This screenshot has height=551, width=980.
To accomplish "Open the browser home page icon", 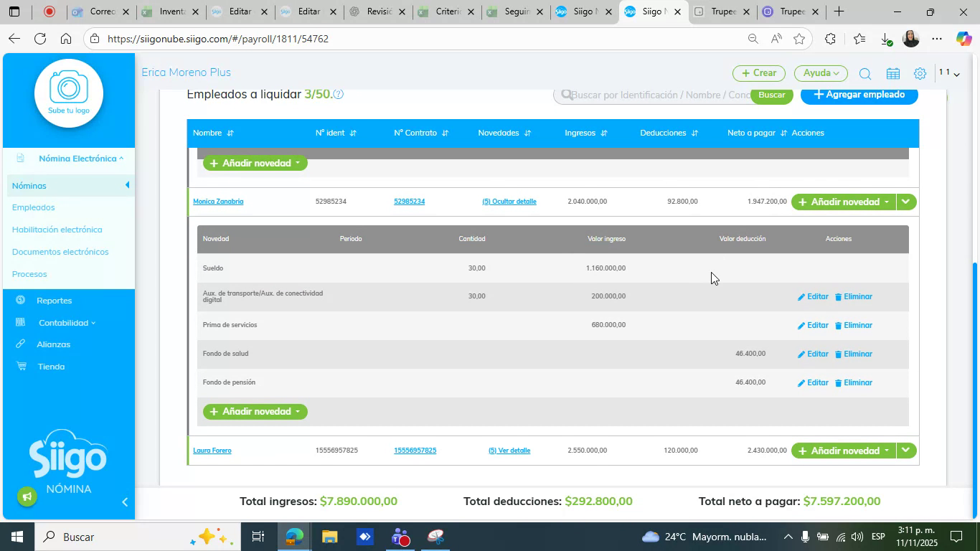I will click(65, 39).
